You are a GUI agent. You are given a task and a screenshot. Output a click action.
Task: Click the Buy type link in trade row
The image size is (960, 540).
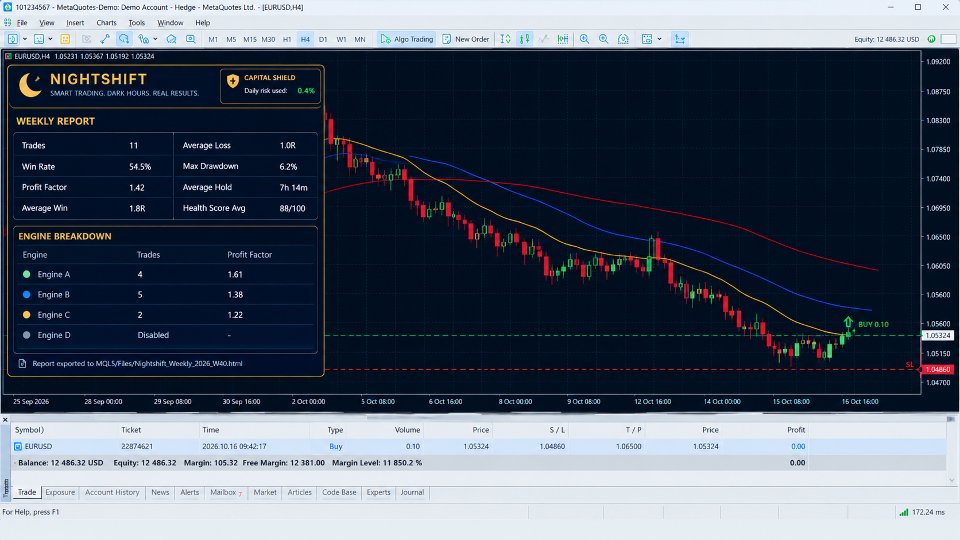pos(336,446)
